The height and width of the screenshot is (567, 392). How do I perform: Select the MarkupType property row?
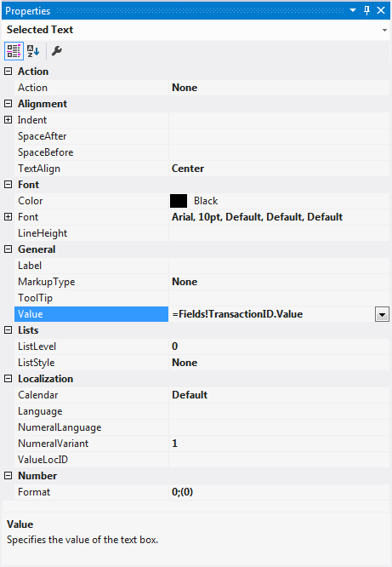[202, 282]
